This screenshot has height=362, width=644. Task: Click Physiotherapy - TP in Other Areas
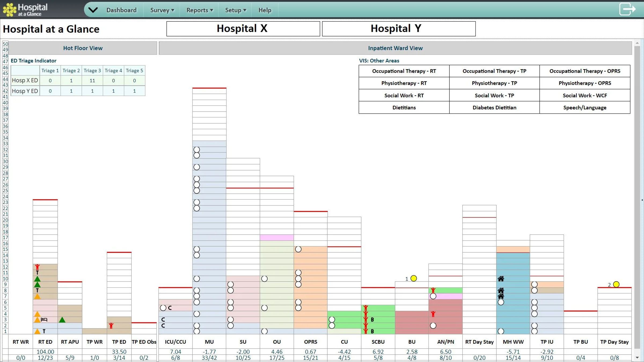[494, 83]
